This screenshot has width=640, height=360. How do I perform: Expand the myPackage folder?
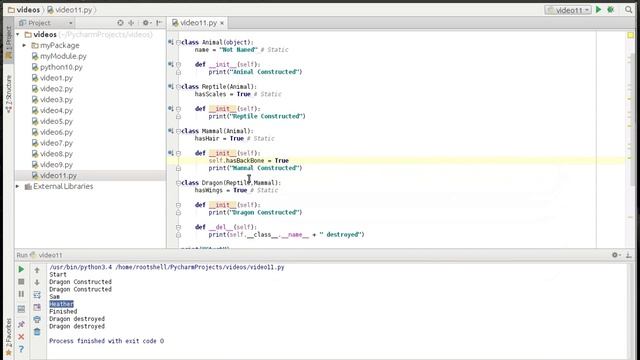pos(24,45)
